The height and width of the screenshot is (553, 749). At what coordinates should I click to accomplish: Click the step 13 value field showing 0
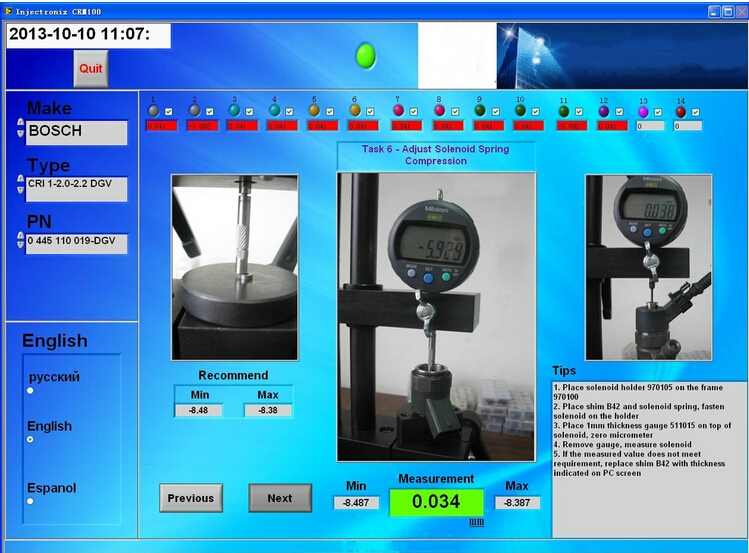click(650, 126)
